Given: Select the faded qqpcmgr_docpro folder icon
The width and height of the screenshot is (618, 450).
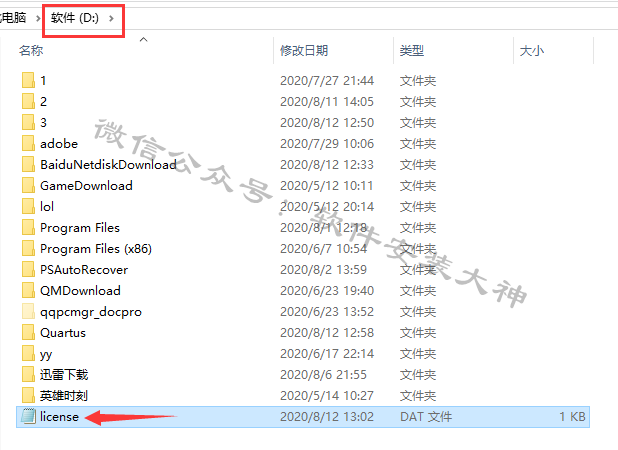Looking at the screenshot, I should tap(28, 311).
